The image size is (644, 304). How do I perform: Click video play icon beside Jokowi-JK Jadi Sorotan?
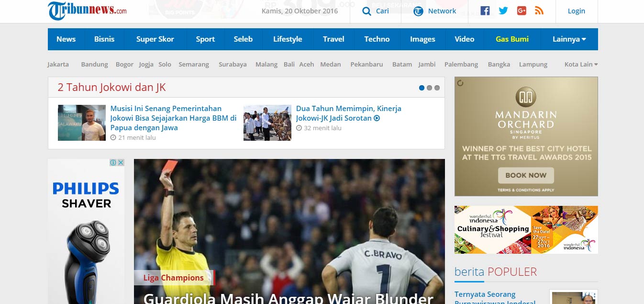377,118
